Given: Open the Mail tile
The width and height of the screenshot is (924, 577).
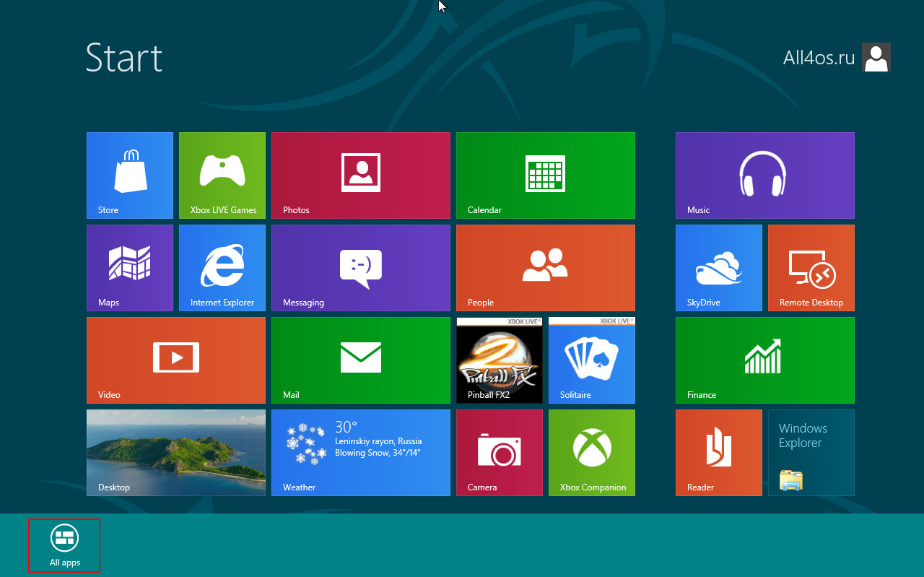Looking at the screenshot, I should [x=361, y=360].
